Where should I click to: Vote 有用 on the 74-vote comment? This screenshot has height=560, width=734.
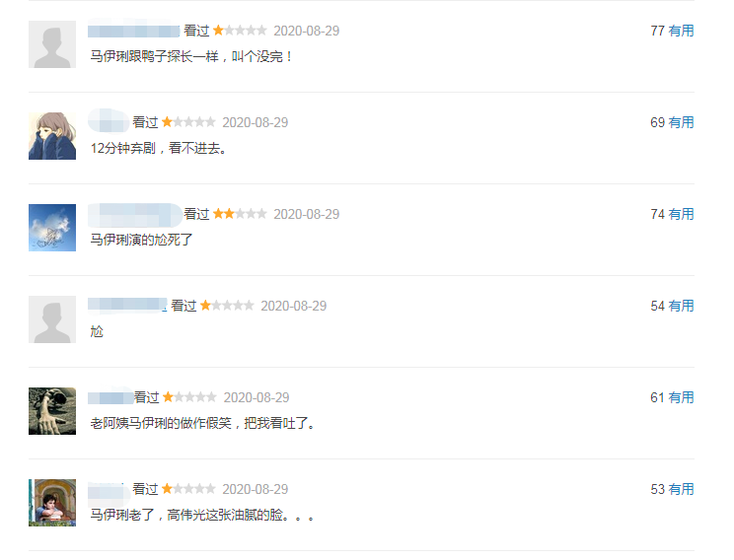click(x=681, y=214)
